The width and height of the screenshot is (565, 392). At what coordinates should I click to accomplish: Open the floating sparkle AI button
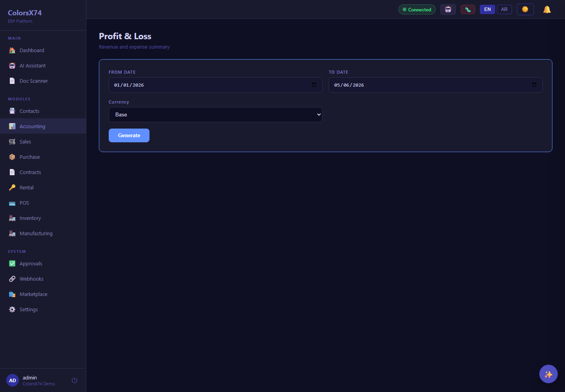coord(549,374)
